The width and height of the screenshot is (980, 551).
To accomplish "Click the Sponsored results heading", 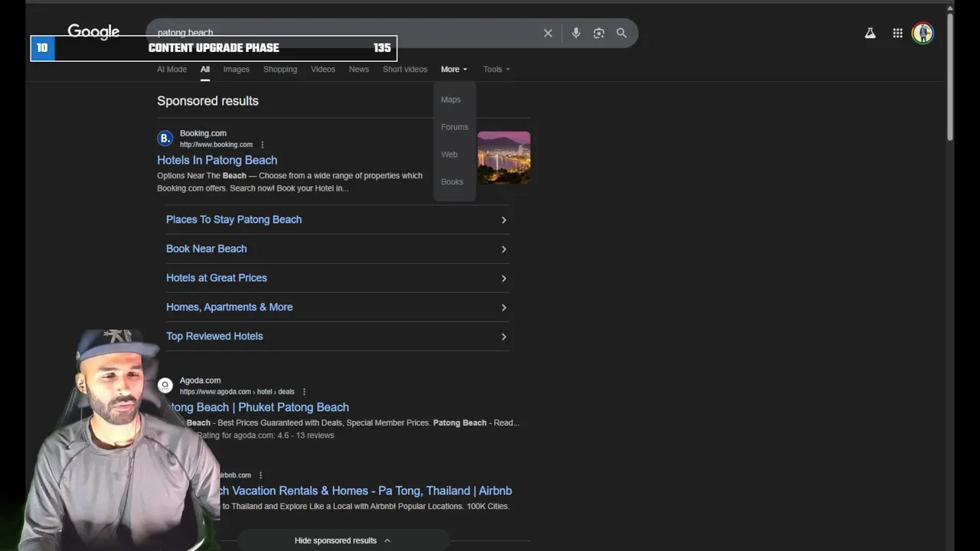I will click(x=207, y=101).
